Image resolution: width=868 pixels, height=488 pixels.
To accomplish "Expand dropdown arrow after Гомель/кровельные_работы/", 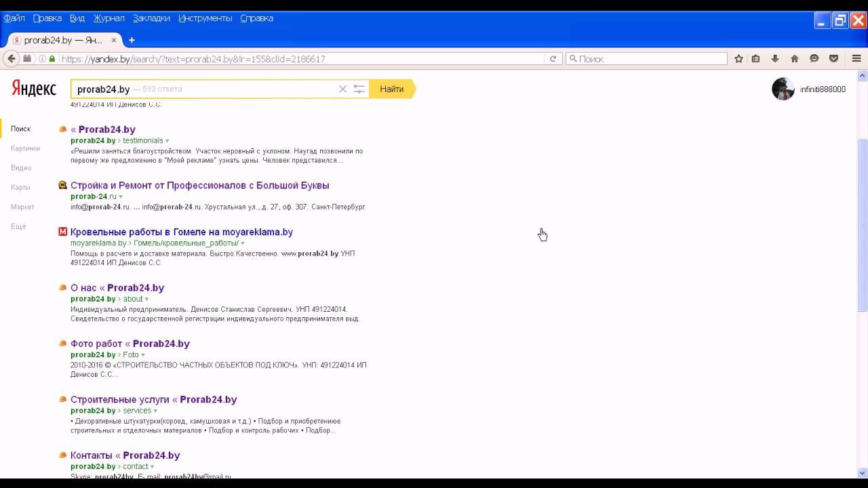I will (x=243, y=243).
